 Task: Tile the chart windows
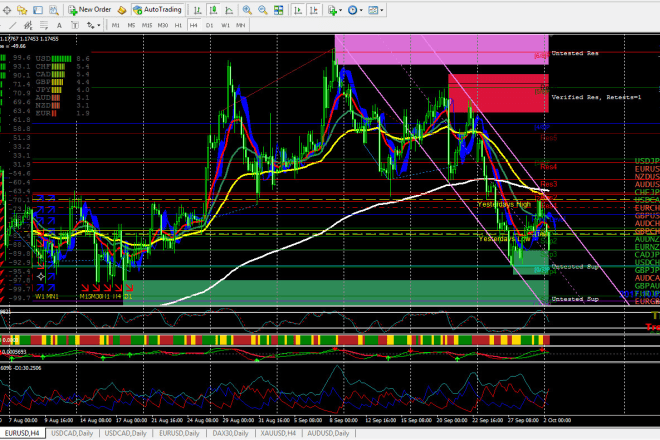pyautogui.click(x=278, y=10)
